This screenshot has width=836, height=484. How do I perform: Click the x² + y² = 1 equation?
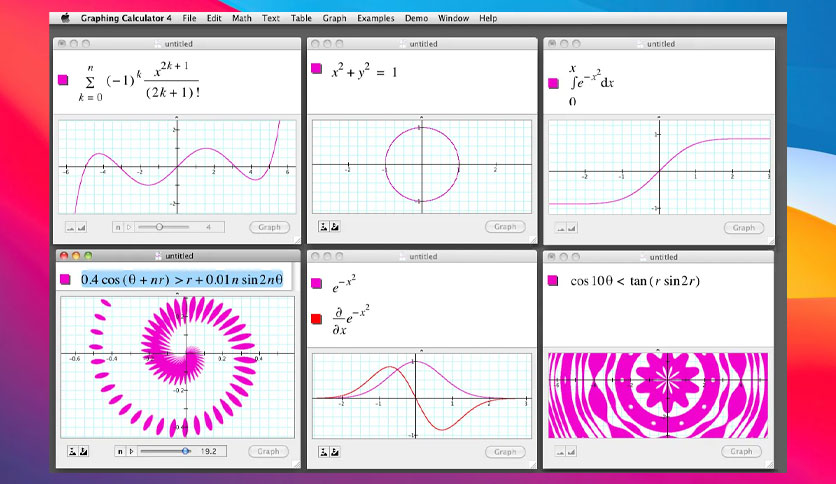tap(365, 70)
